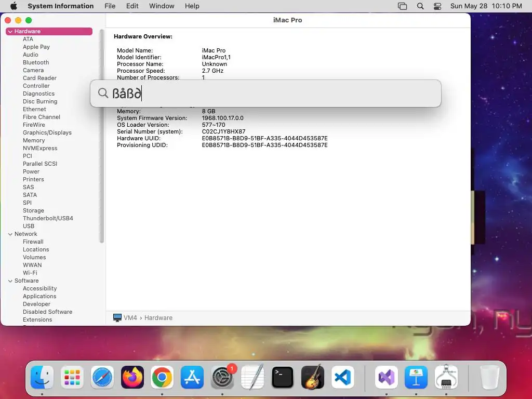Screen dimensions: 532x399
Task: Select USB in the sidebar
Action: point(29,227)
